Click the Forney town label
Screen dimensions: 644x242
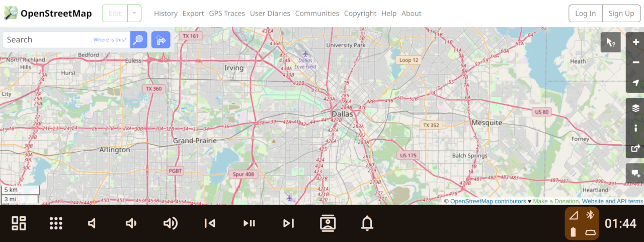coord(580,139)
